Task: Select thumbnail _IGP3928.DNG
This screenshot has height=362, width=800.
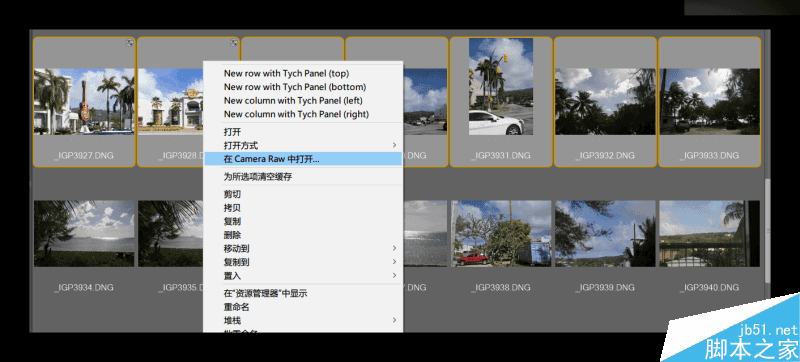Action: (x=171, y=101)
